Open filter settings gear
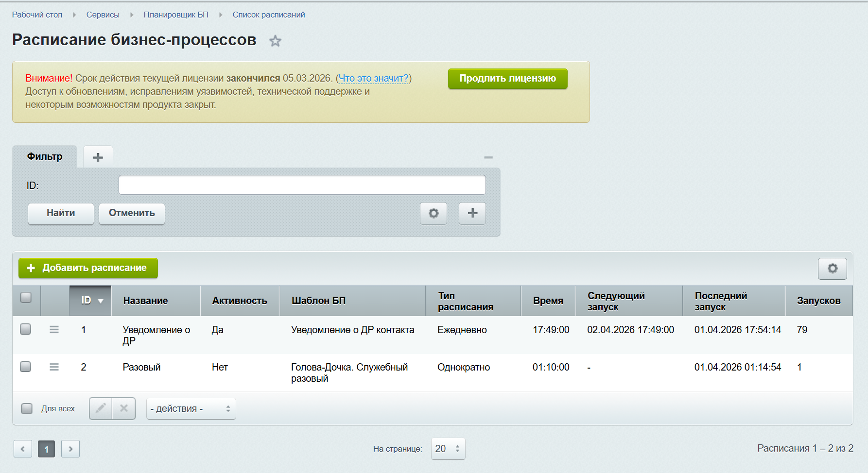 pyautogui.click(x=434, y=213)
